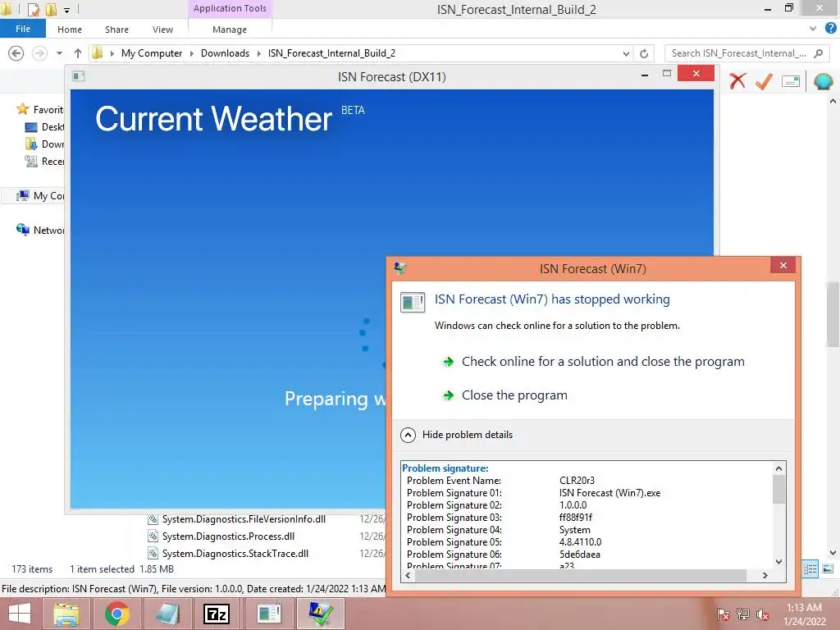
Task: Open the error reporting taskbar icon
Action: point(321,614)
